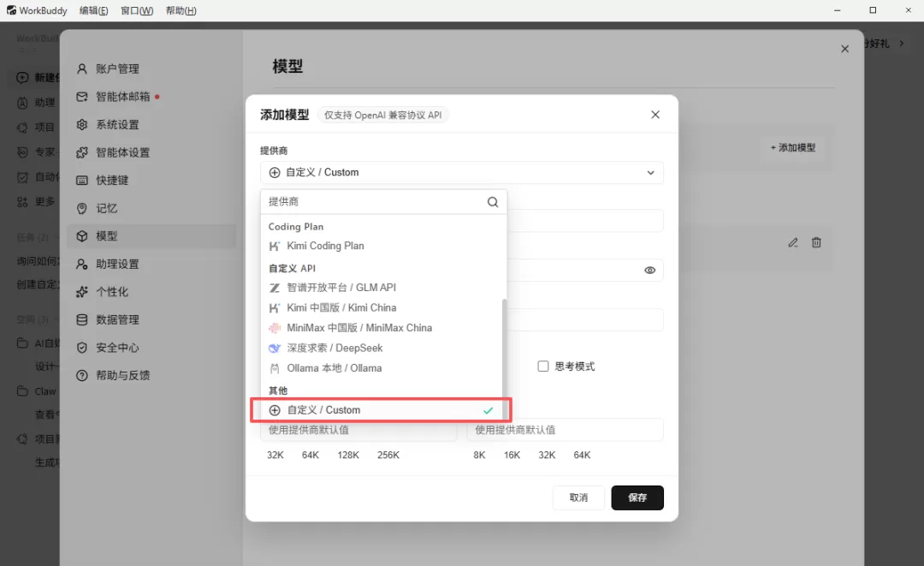
Task: Click 更多 in main sidebar
Action: coord(38,201)
